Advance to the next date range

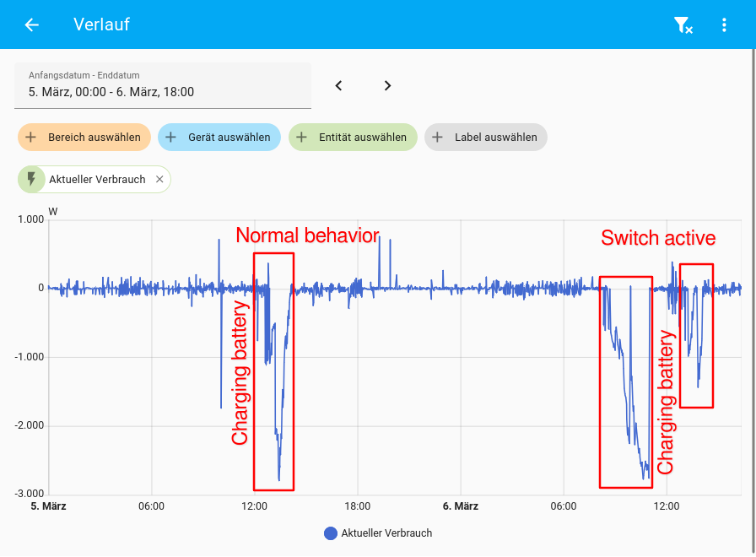click(387, 86)
